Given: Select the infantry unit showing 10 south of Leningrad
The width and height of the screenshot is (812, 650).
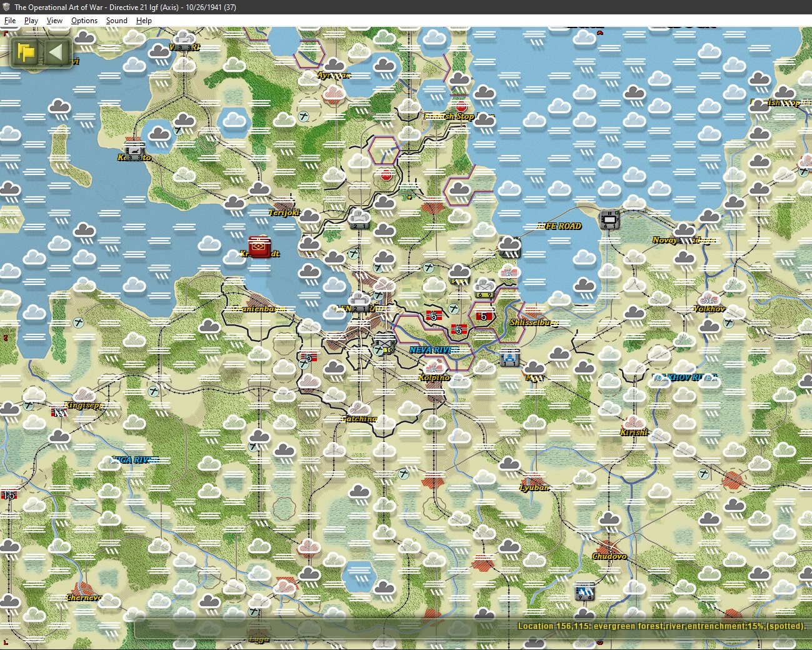Looking at the screenshot, I should [x=384, y=344].
